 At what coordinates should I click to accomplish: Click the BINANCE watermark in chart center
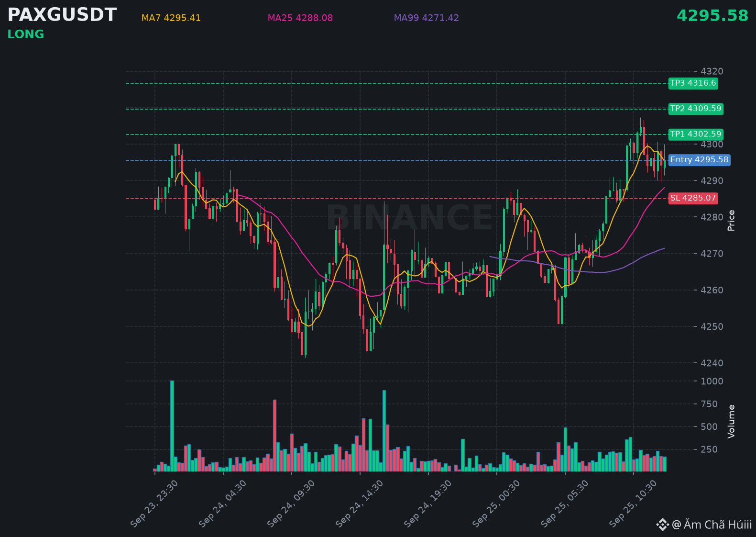[409, 217]
